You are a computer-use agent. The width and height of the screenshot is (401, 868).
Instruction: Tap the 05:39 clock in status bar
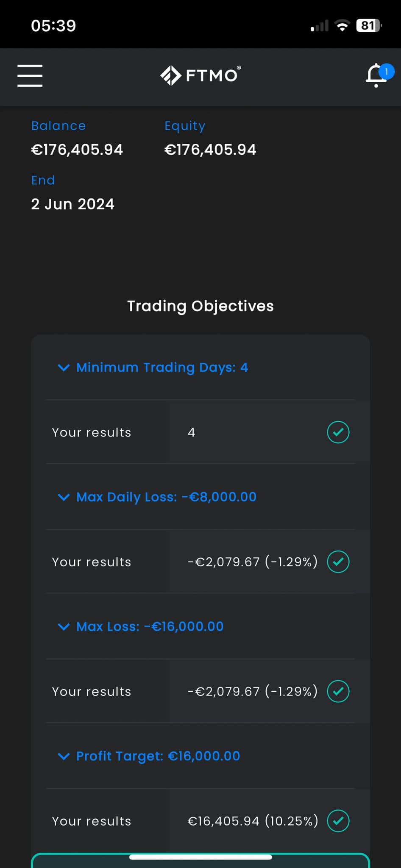(x=53, y=26)
